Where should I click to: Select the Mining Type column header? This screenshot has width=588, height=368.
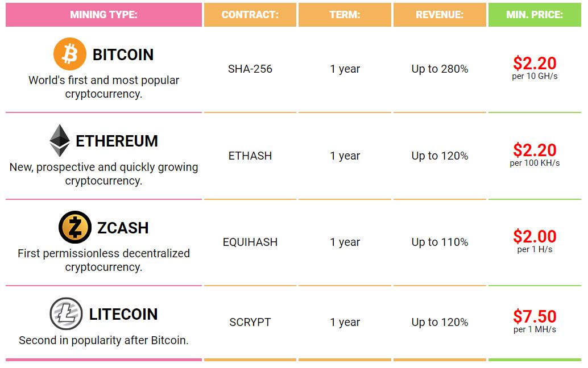pyautogui.click(x=103, y=15)
